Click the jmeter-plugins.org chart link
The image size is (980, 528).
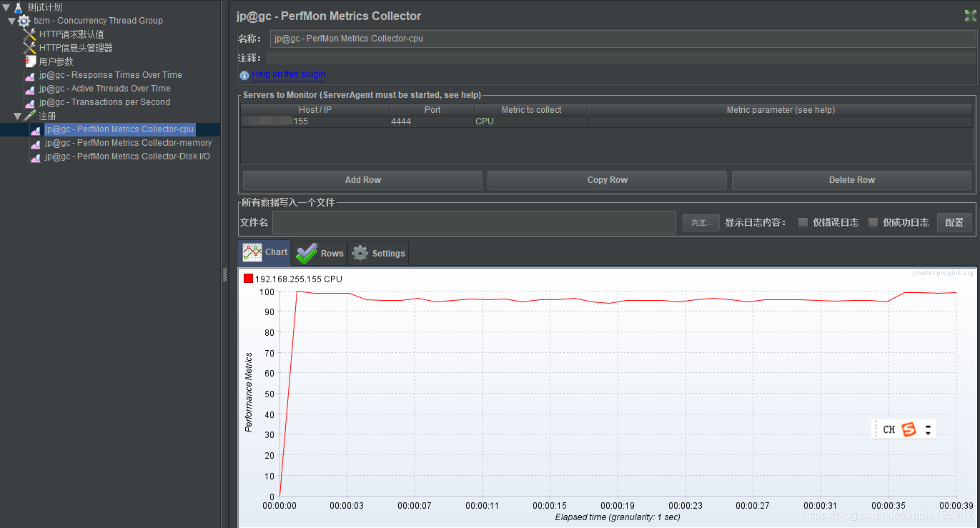coord(943,273)
